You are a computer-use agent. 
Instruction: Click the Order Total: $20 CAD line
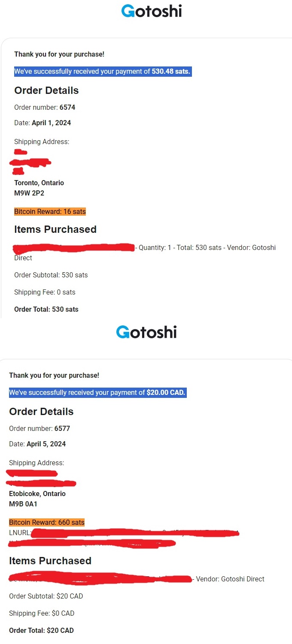(41, 630)
